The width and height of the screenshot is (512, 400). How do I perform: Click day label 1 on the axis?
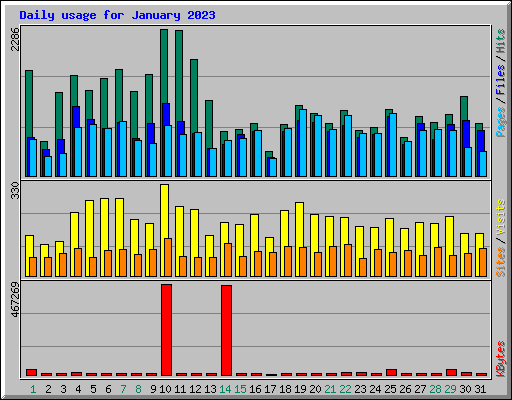[33, 389]
